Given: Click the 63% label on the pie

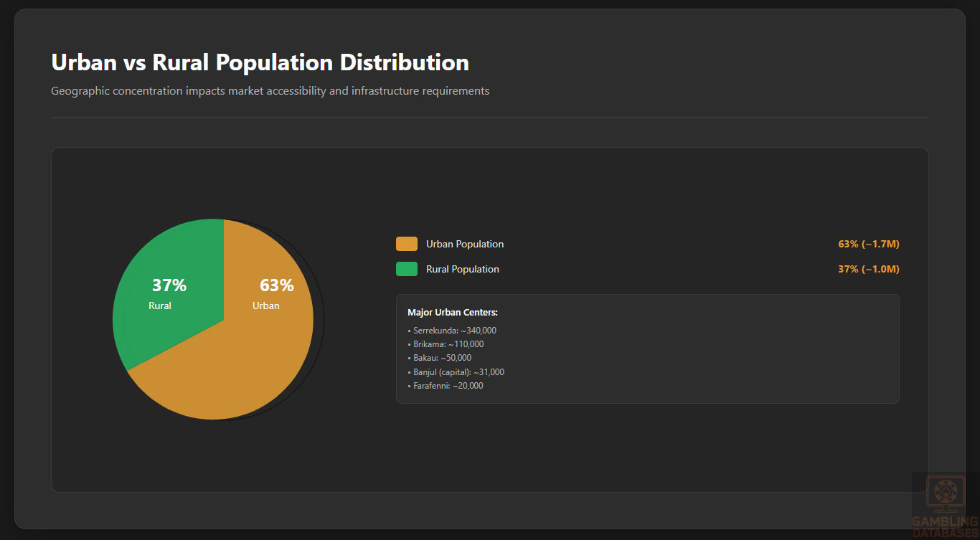Looking at the screenshot, I should (276, 285).
